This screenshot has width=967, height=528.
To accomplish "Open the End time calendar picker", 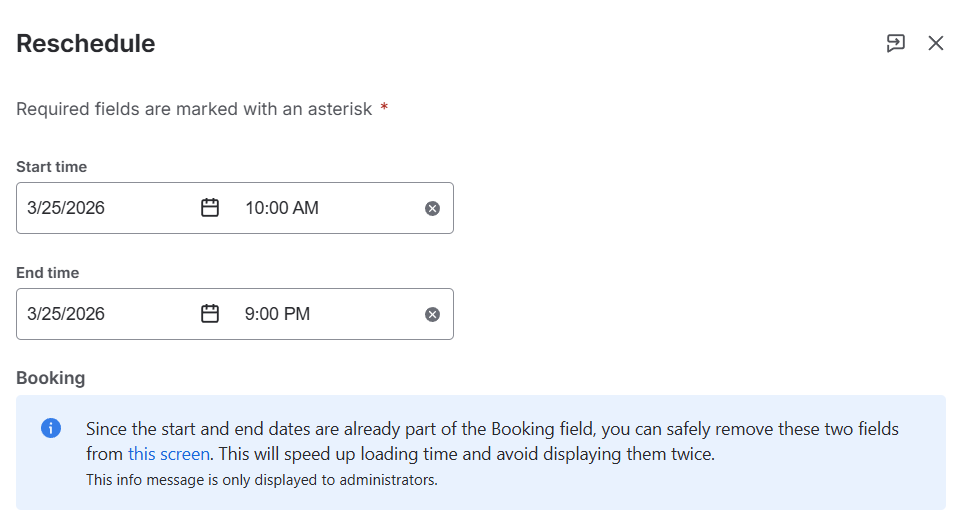I will (x=210, y=314).
